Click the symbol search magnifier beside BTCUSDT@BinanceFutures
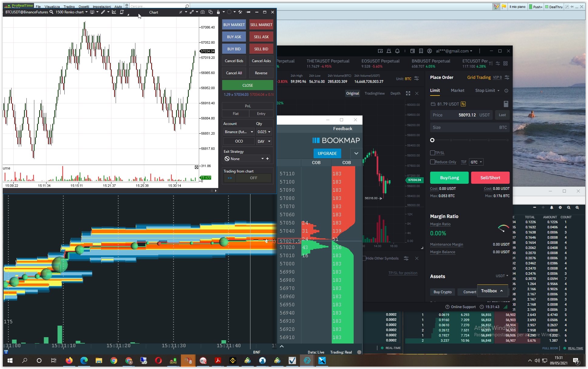 52,12
